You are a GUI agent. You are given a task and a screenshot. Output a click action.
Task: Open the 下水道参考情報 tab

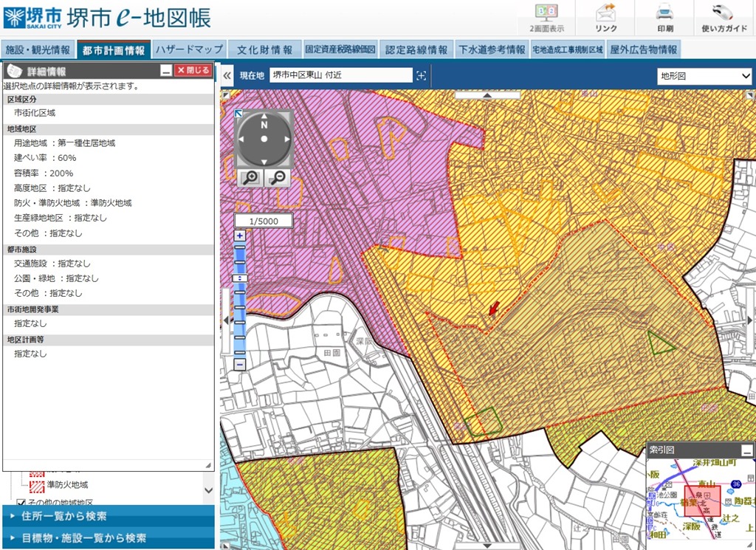click(492, 49)
